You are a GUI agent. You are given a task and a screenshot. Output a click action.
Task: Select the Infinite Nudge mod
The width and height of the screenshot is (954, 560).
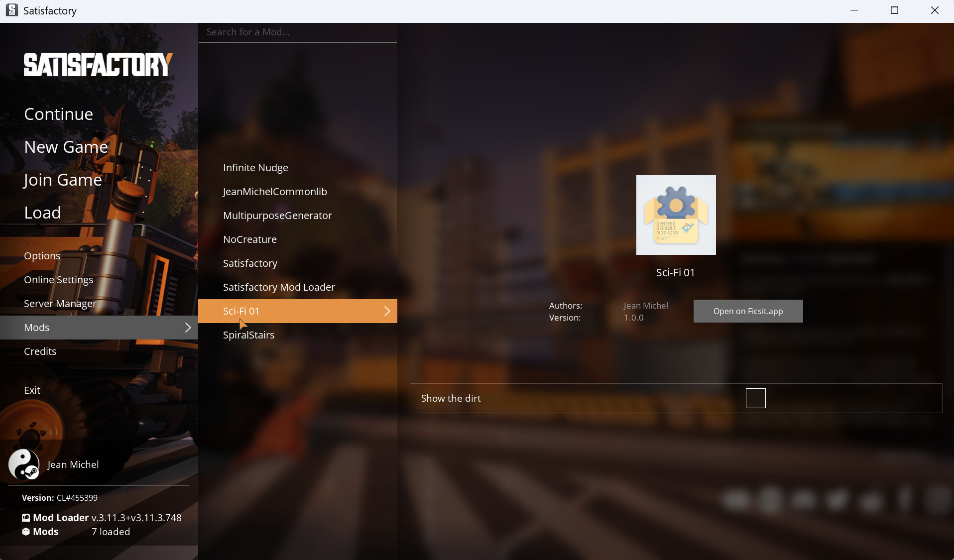pyautogui.click(x=255, y=168)
